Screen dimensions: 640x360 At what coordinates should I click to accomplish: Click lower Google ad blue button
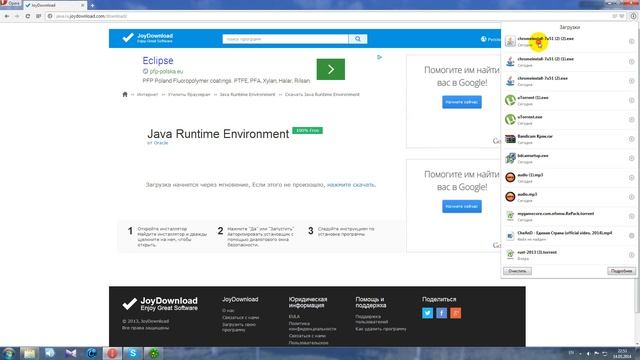[x=462, y=207]
